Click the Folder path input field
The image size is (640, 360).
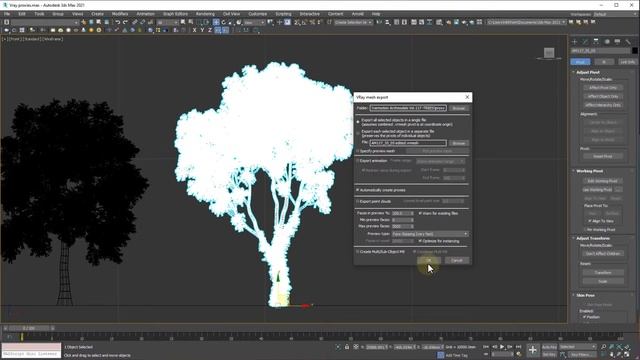point(408,108)
